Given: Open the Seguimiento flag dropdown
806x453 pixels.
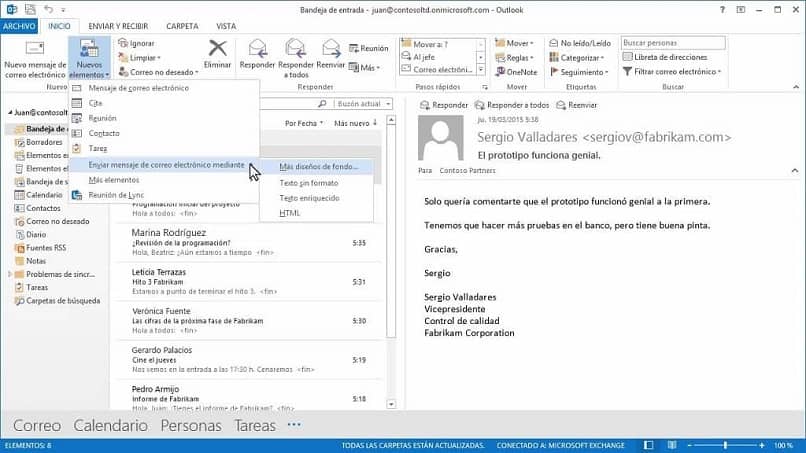Looking at the screenshot, I should tap(579, 72).
